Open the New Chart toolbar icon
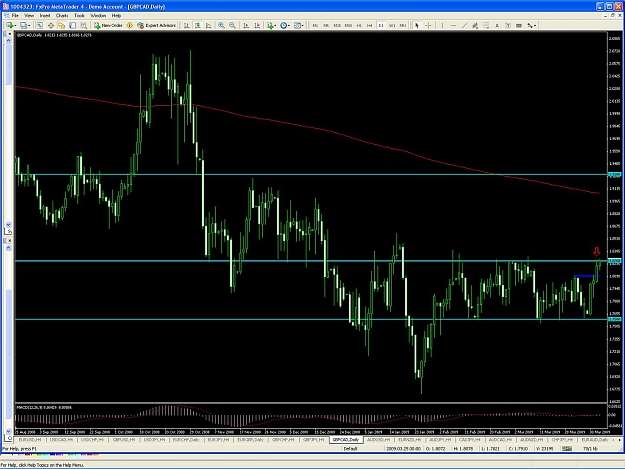The height and width of the screenshot is (469, 625). pos(11,25)
